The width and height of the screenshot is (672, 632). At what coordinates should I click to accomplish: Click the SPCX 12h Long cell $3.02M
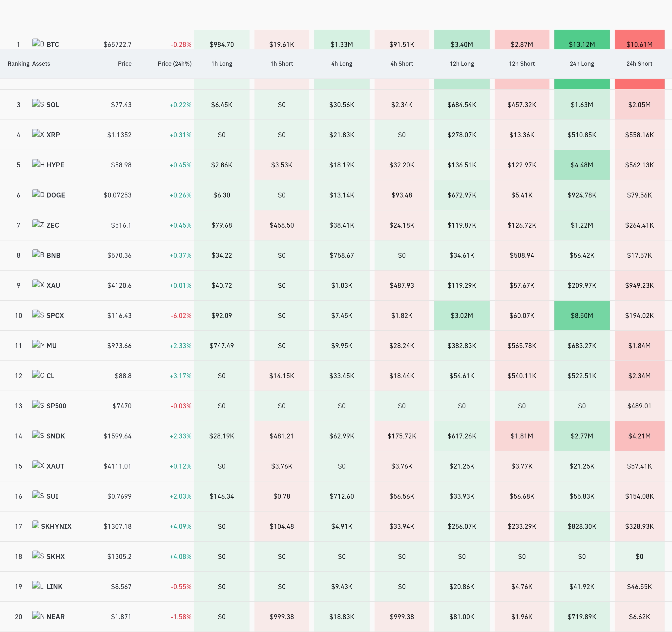462,316
